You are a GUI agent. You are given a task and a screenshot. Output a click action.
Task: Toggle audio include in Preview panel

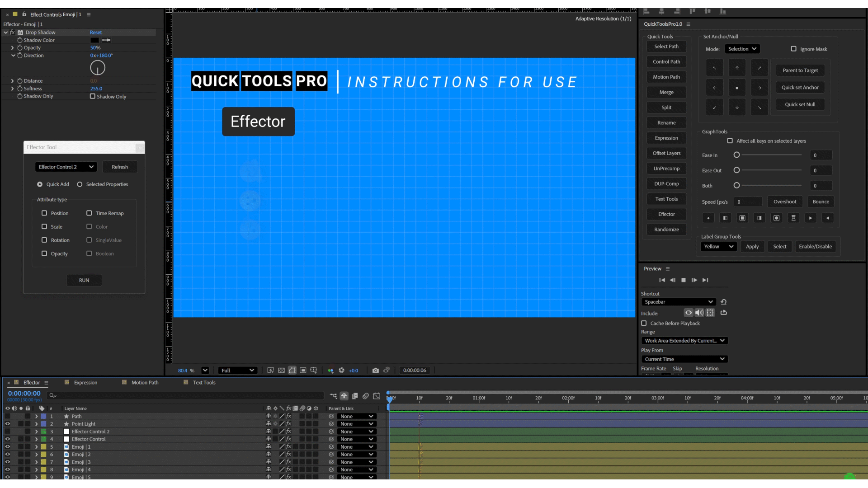699,313
